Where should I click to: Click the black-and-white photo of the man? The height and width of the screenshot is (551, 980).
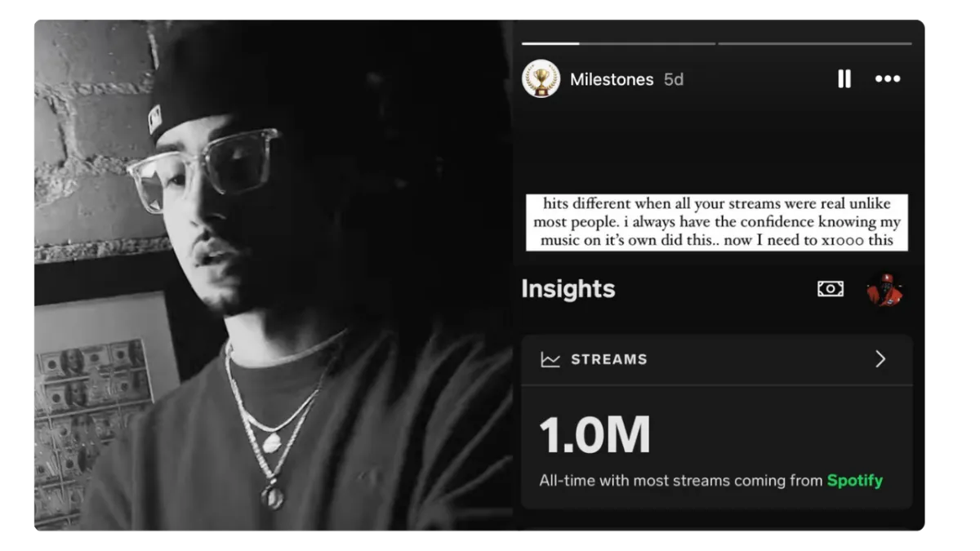point(274,275)
